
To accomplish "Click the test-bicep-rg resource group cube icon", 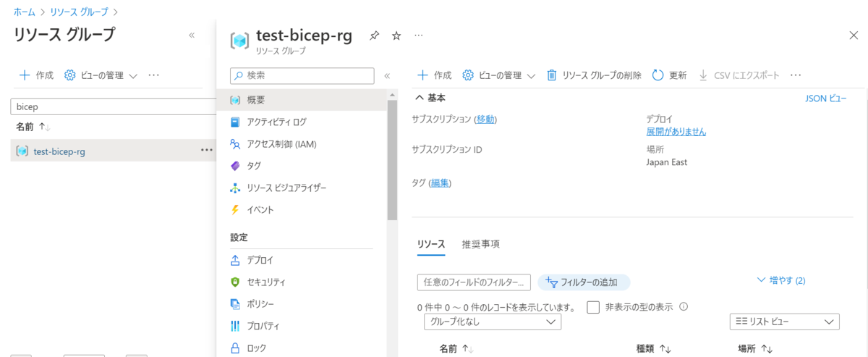I will [x=239, y=41].
